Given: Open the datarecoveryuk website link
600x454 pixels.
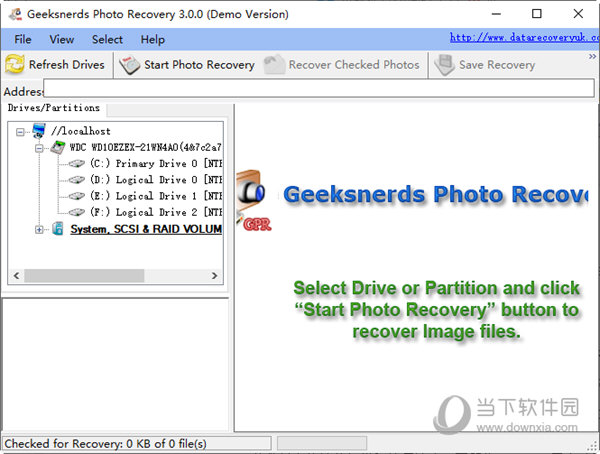Looking at the screenshot, I should [x=524, y=38].
